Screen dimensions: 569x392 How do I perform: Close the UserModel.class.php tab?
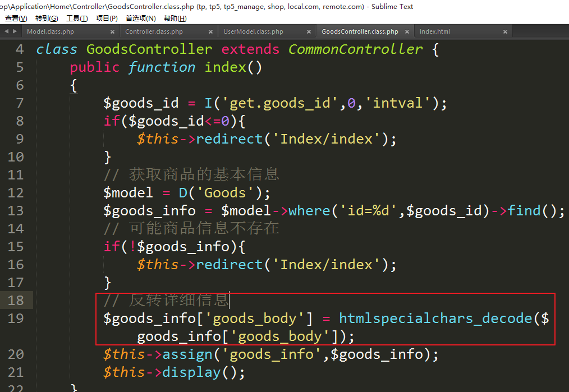point(309,32)
